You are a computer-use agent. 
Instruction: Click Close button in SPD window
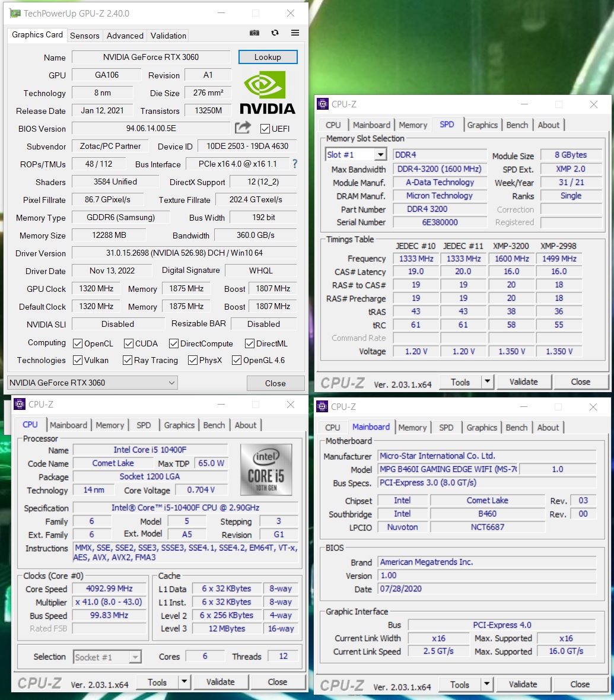click(581, 381)
